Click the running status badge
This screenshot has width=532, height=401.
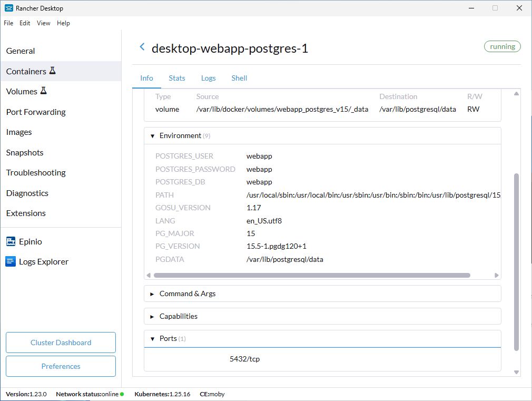click(502, 46)
